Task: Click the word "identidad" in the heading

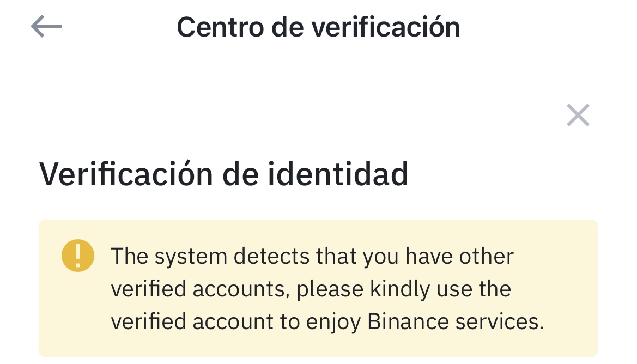Action: 338,174
